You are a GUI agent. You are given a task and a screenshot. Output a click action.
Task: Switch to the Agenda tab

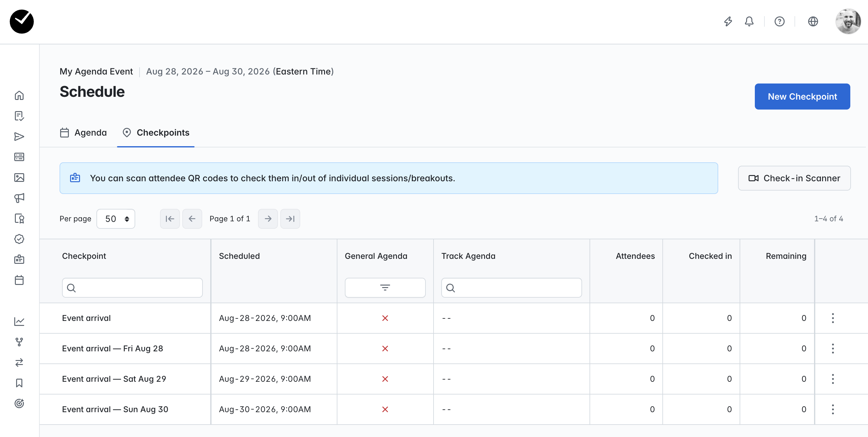click(x=83, y=133)
